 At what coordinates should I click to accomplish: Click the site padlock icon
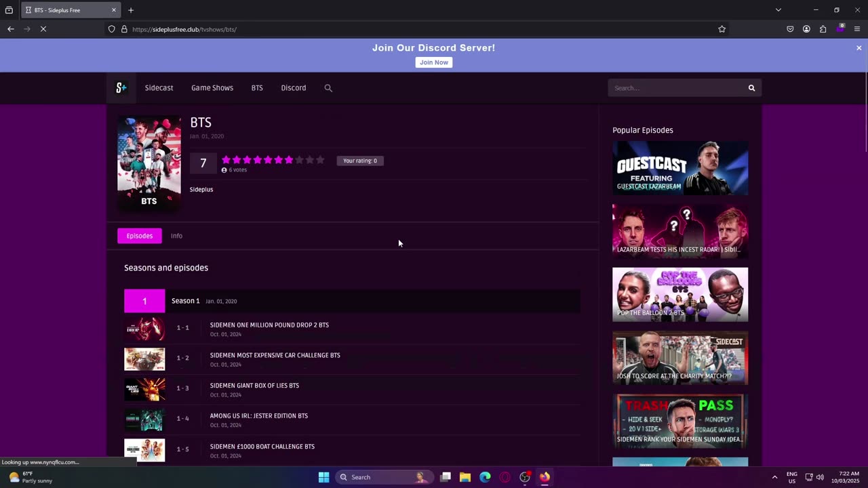(x=124, y=29)
